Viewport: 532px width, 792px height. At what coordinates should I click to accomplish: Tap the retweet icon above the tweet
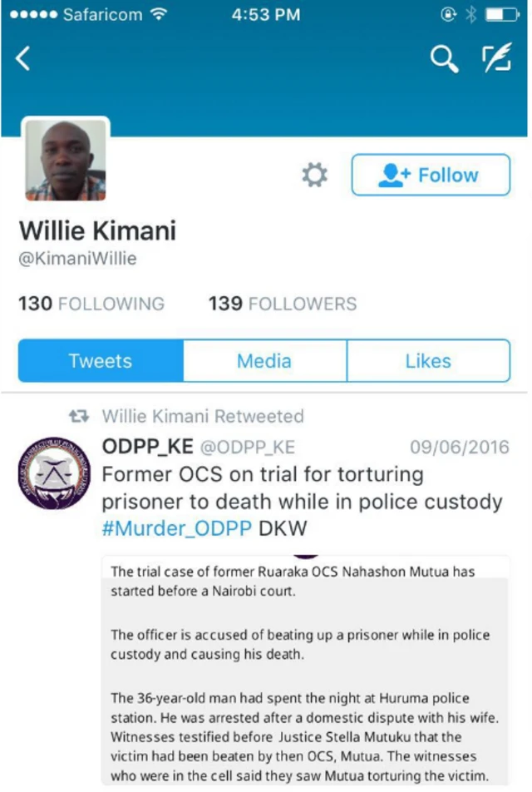(x=79, y=416)
